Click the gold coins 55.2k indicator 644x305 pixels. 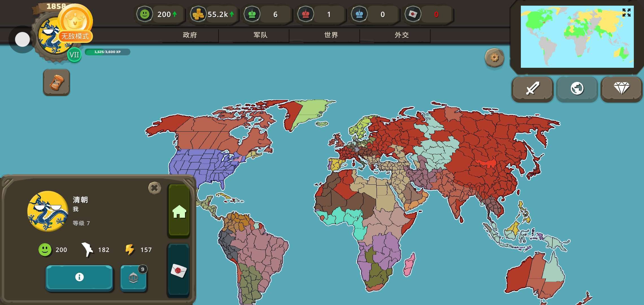click(x=213, y=14)
